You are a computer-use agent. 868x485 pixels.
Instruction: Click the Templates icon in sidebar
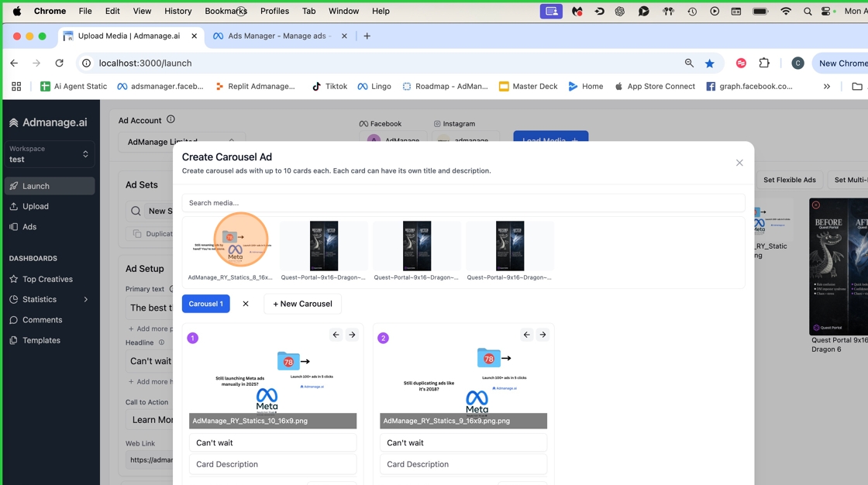coord(14,340)
